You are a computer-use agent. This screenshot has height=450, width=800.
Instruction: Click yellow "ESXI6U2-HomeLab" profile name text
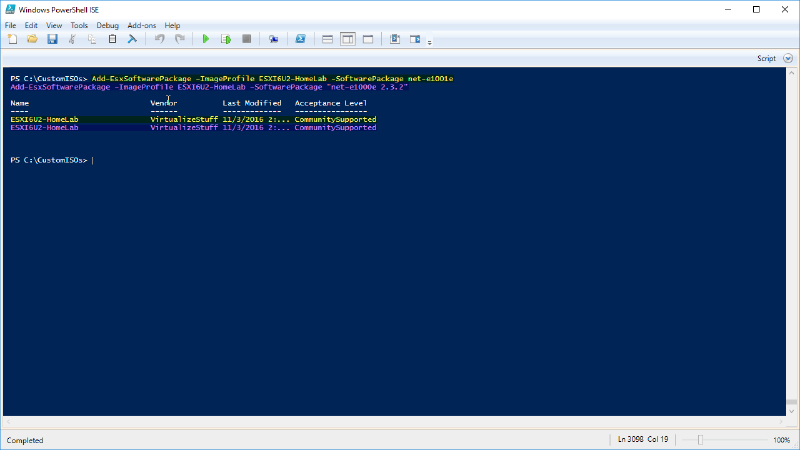[44, 119]
